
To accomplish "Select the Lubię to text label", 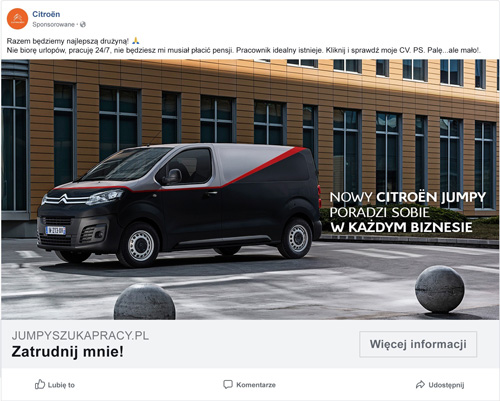I will pos(61,385).
